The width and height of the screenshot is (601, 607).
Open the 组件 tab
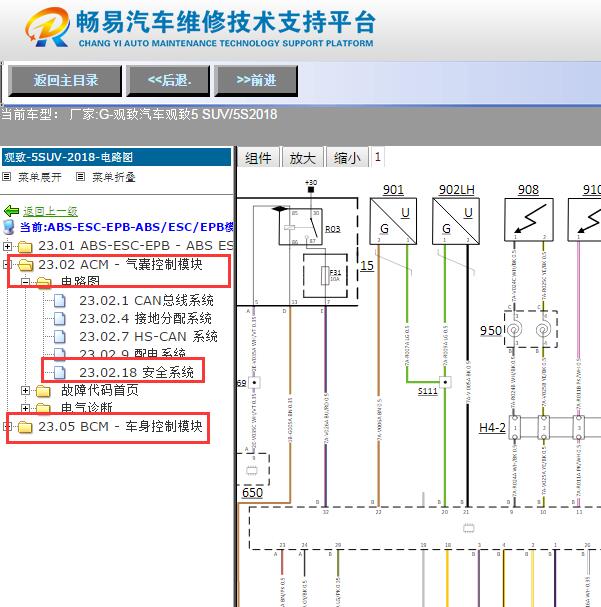(x=258, y=158)
